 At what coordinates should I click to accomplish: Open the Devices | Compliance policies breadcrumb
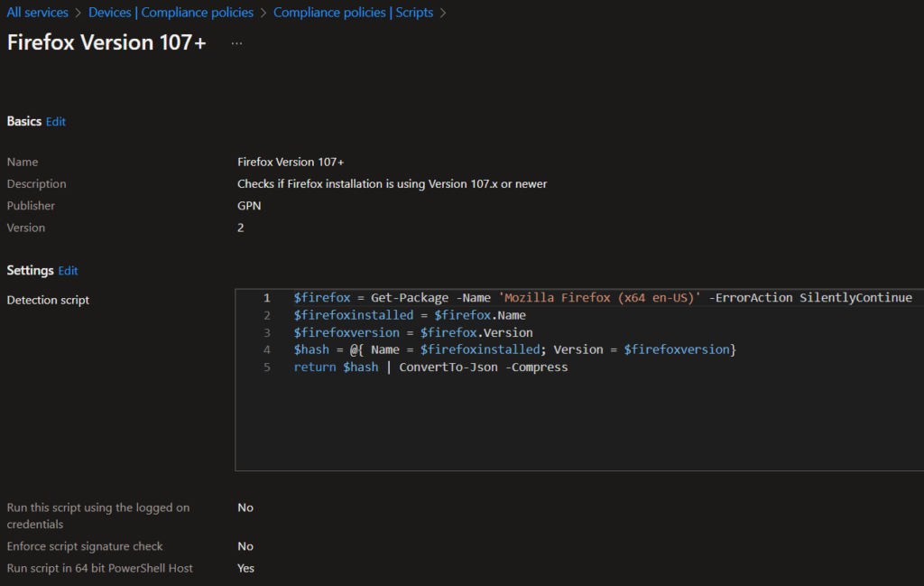point(171,13)
